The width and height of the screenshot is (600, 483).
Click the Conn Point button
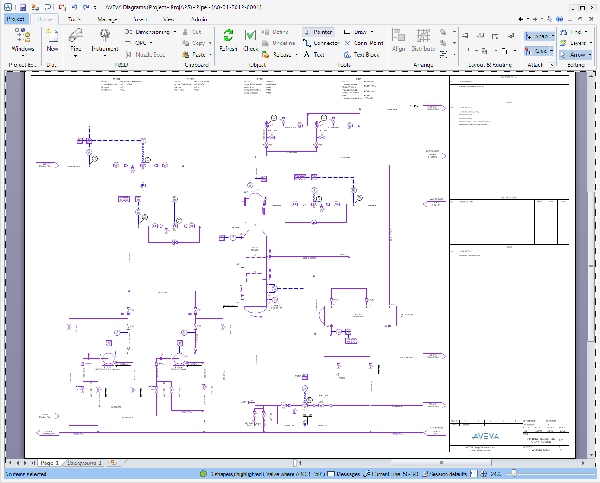(x=361, y=43)
